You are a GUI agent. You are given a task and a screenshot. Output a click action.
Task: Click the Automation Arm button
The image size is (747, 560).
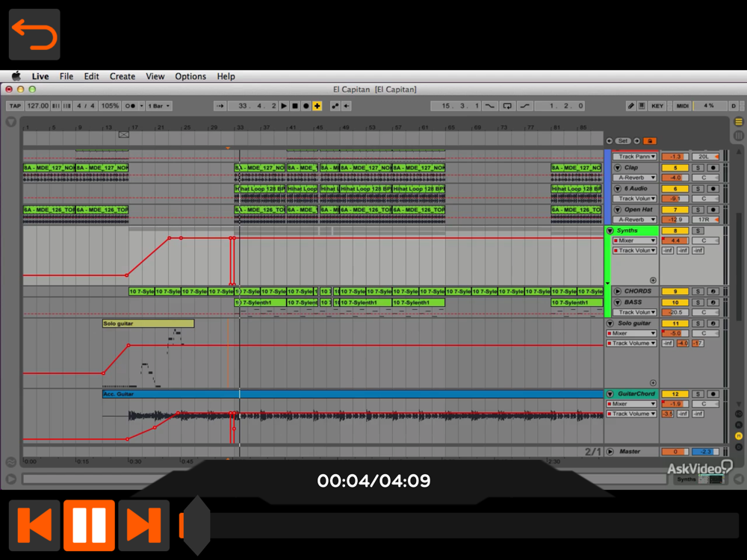[335, 106]
